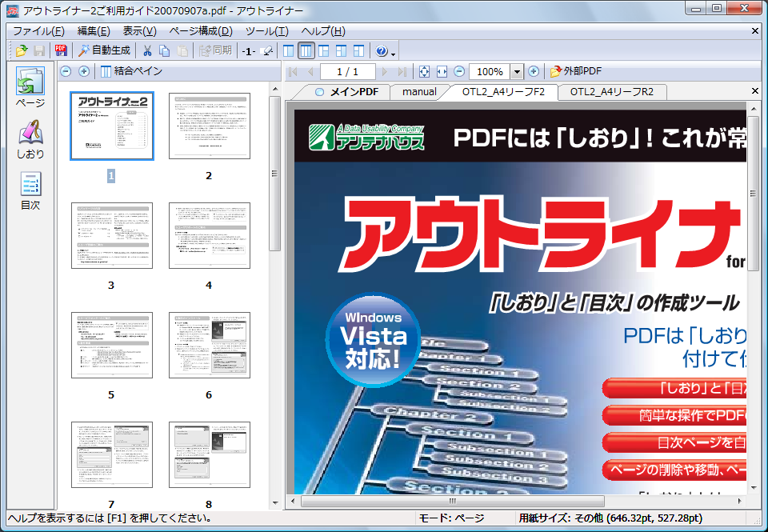Switch to the OTL2_A4リーフF2 tab

(x=503, y=92)
